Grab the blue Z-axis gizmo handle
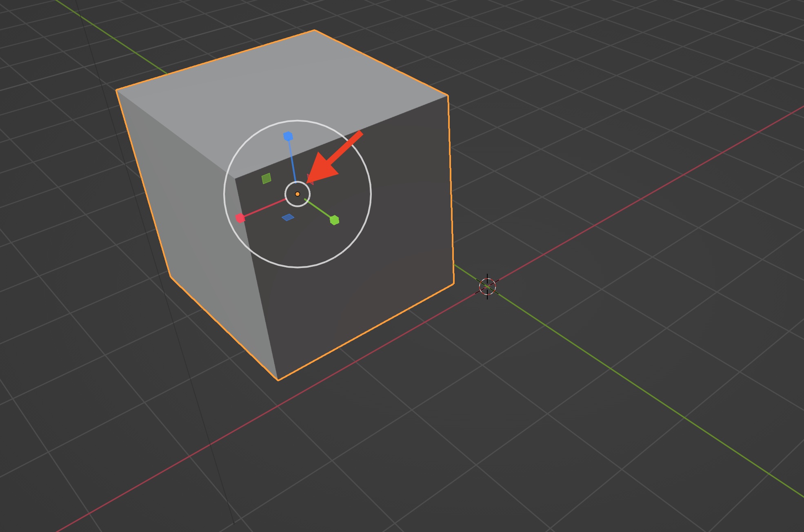This screenshot has width=804, height=532. pyautogui.click(x=288, y=136)
